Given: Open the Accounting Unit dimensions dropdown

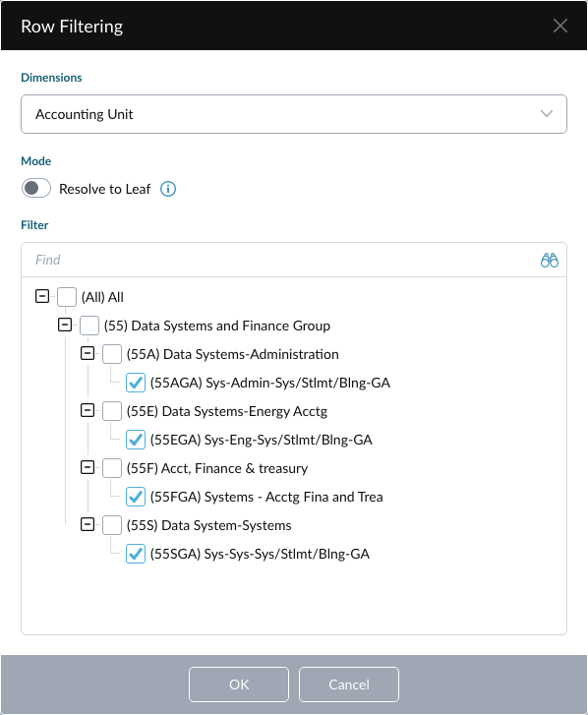Looking at the screenshot, I should (294, 114).
